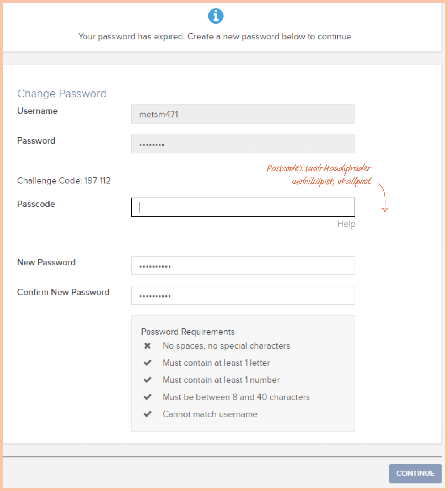Screen dimensions: 448x491
Task: Click the X icon beside no special characters
Action: [x=147, y=346]
